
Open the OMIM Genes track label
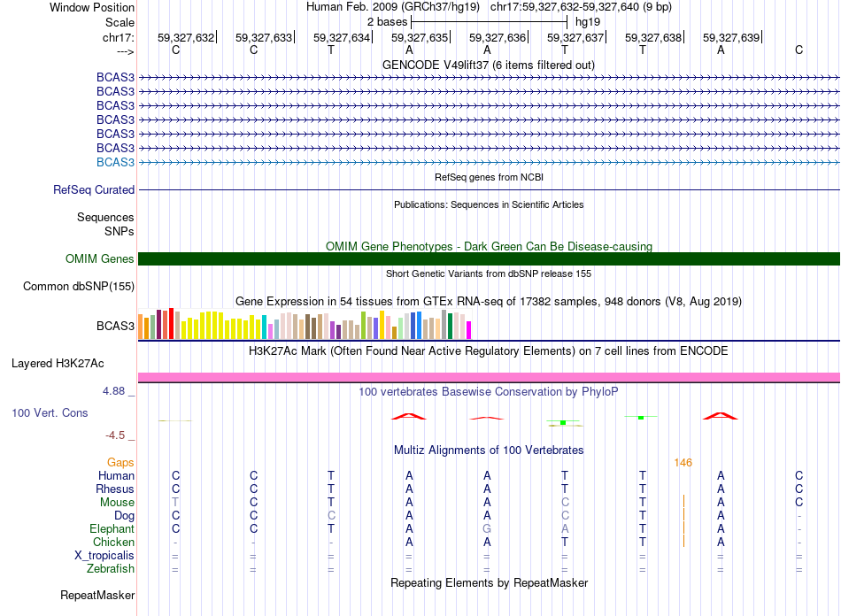tap(99, 259)
